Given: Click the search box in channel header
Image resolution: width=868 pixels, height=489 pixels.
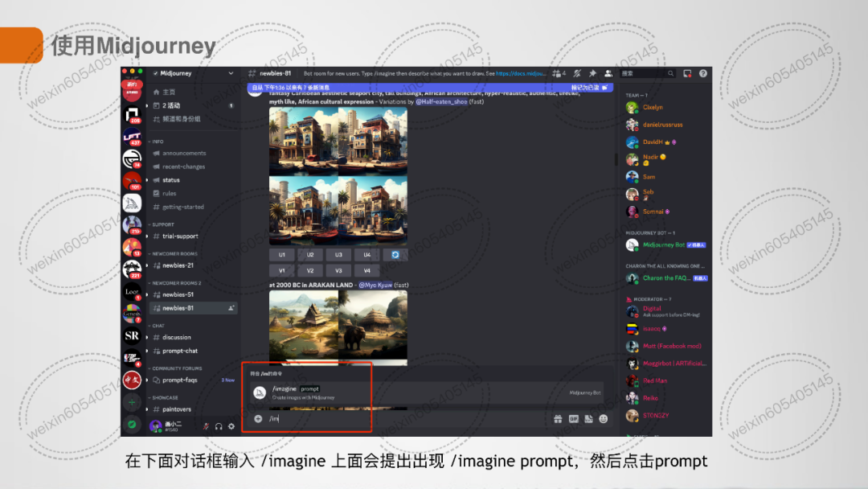Looking at the screenshot, I should [647, 73].
